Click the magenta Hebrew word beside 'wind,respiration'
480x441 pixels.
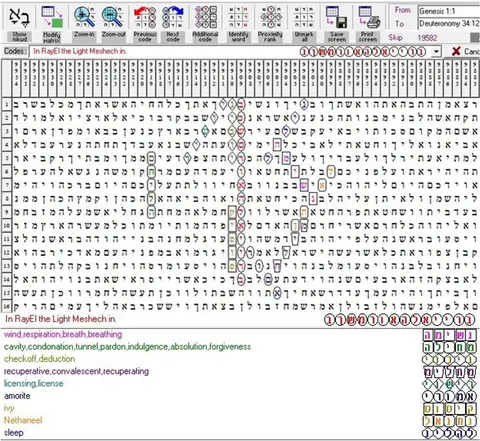coord(450,335)
